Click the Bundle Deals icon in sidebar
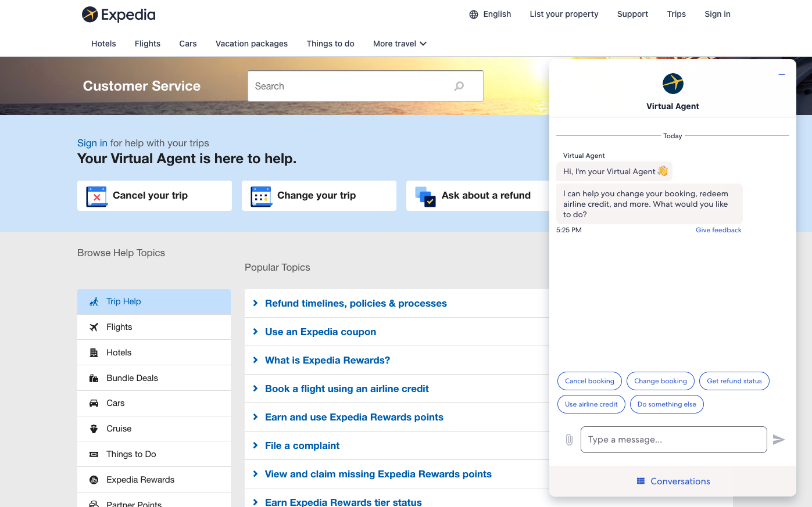Viewport: 812px width, 507px height. (94, 378)
